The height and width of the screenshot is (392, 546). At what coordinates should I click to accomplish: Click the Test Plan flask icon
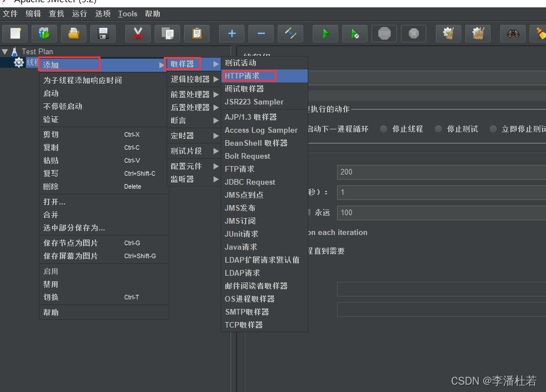15,52
